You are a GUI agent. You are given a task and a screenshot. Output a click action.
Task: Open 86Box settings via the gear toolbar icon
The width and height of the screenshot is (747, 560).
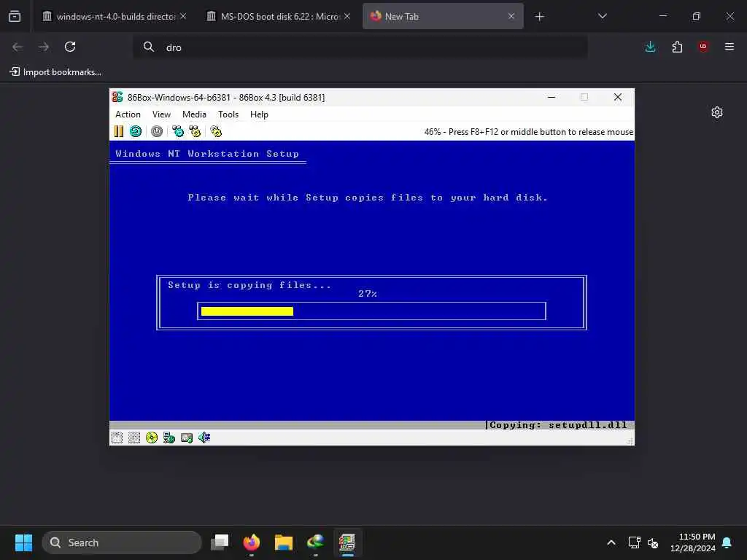pos(216,131)
